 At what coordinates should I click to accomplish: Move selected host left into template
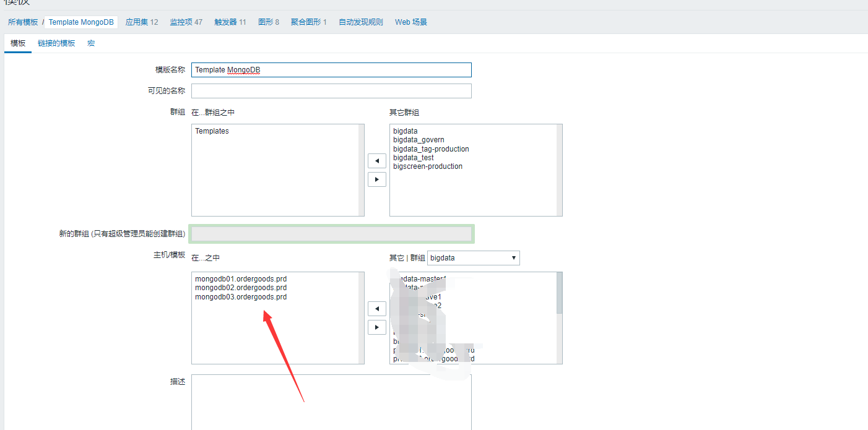(x=377, y=308)
